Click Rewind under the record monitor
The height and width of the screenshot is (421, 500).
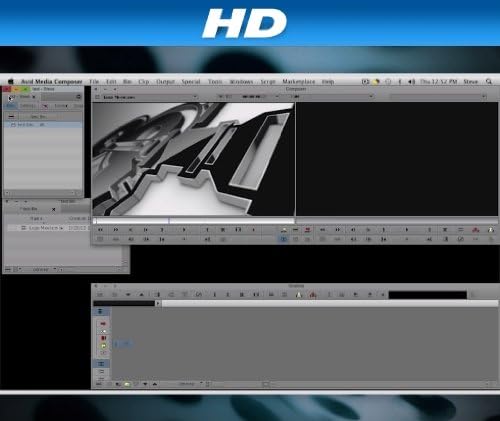pos(322,230)
